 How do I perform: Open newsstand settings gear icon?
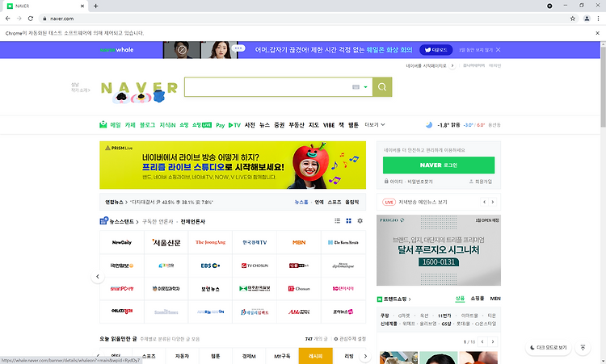point(360,221)
